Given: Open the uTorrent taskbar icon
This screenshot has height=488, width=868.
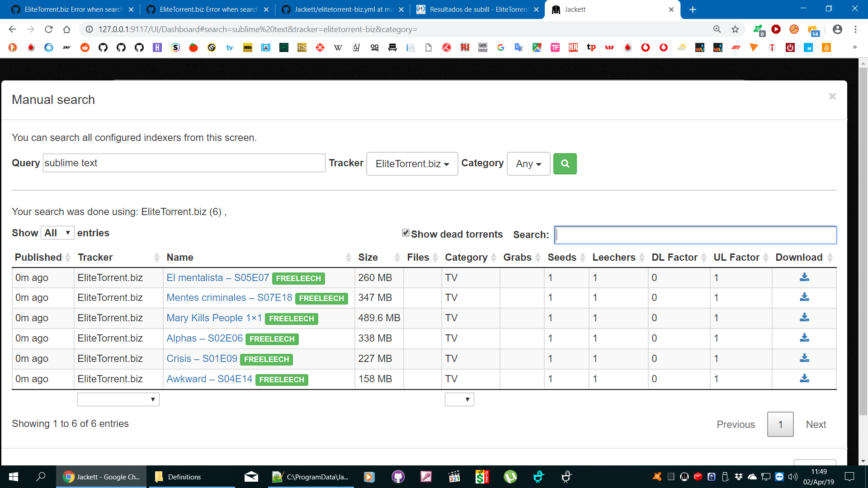Looking at the screenshot, I should pyautogui.click(x=510, y=477).
